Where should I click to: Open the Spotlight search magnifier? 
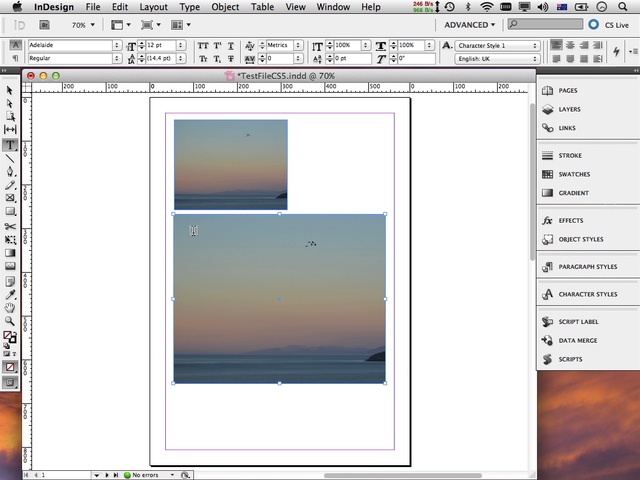pos(622,7)
